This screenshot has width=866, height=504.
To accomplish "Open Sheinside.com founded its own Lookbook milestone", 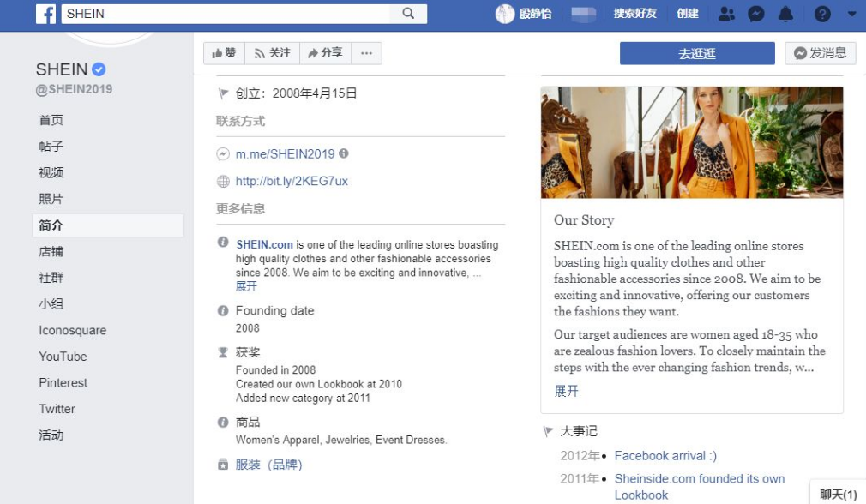I will click(x=700, y=487).
